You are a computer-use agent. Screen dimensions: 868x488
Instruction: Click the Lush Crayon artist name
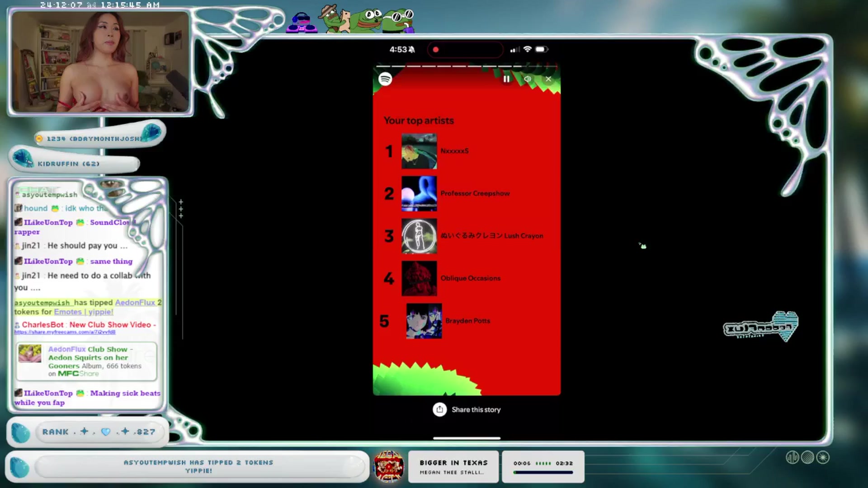click(x=492, y=236)
